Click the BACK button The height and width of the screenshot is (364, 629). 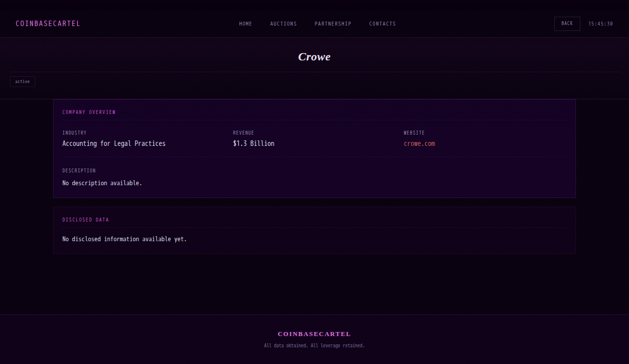tap(567, 24)
